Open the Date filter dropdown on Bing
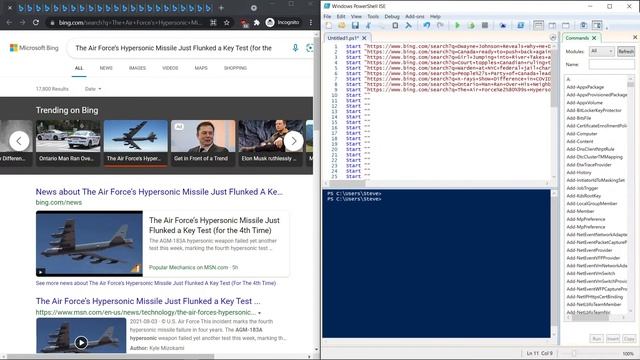640x360 pixels. [93, 89]
